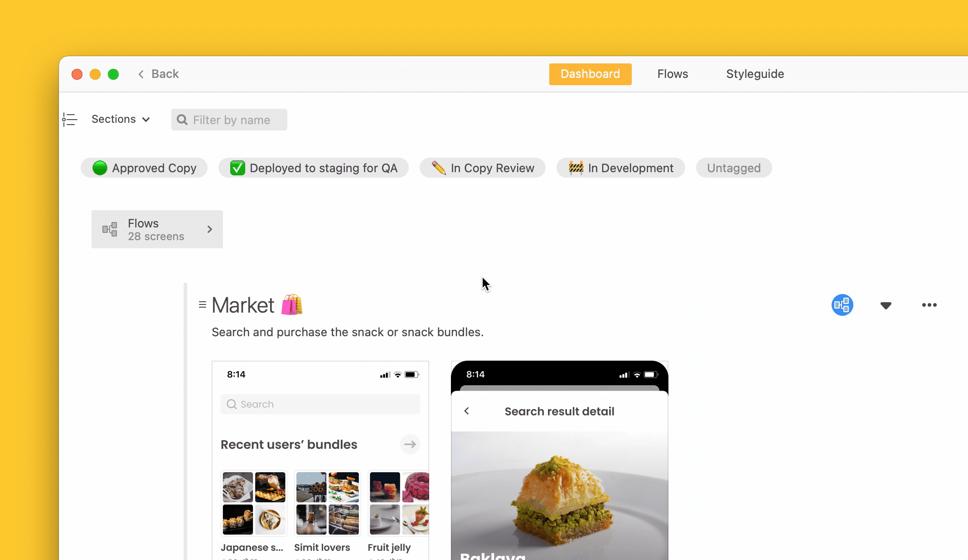The width and height of the screenshot is (968, 560).
Task: Toggle the Untagged filter label
Action: click(733, 168)
